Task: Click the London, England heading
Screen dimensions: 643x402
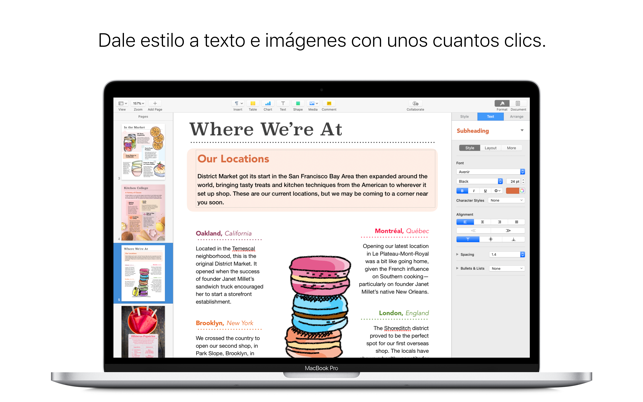Action: click(x=404, y=313)
